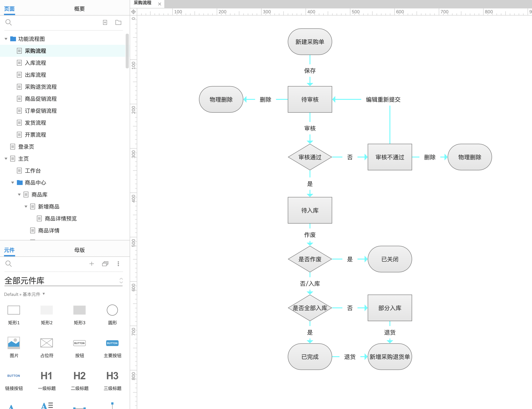This screenshot has height=409, width=532.
Task: Select the 采购流程 canvas tab
Action: point(143,3)
